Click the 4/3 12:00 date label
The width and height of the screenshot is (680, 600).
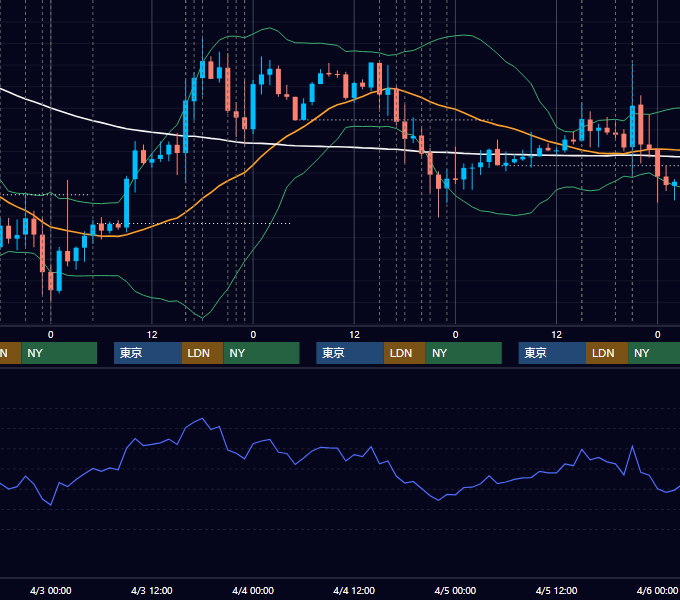(x=152, y=590)
